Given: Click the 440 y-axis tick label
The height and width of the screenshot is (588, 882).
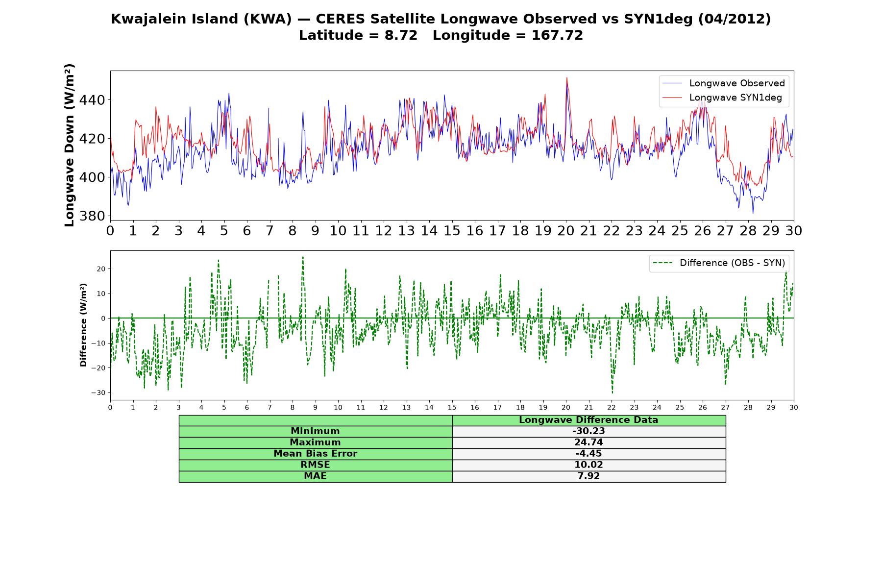Looking at the screenshot, I should (92, 100).
